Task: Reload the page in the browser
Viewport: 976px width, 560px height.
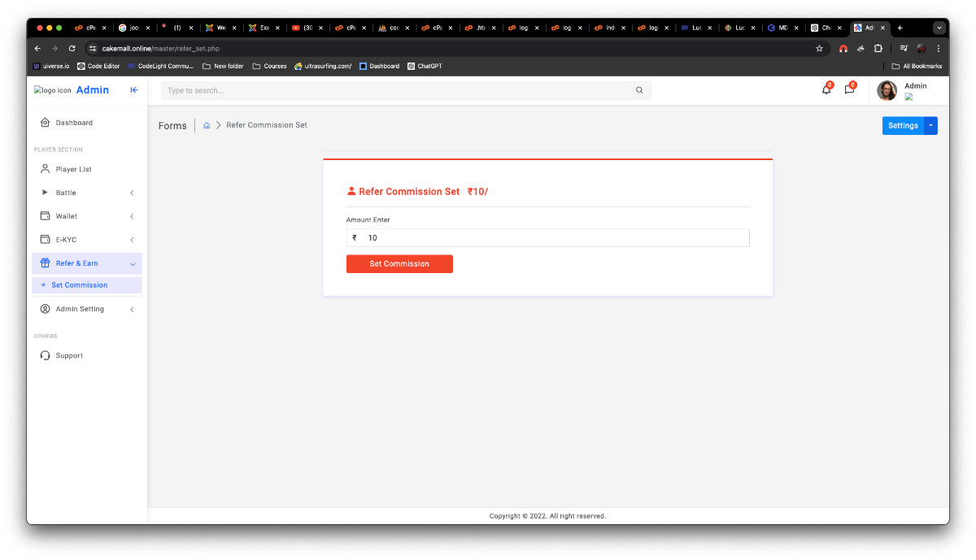Action: pyautogui.click(x=72, y=49)
